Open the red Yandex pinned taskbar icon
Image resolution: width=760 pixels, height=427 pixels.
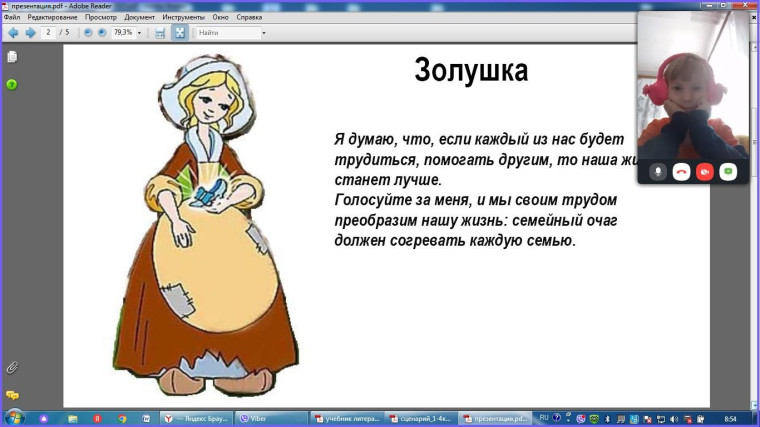pos(97,419)
